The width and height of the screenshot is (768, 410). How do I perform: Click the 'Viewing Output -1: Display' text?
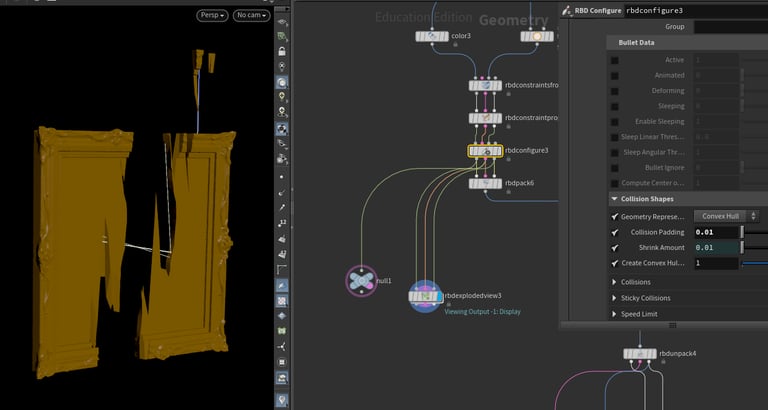click(482, 312)
